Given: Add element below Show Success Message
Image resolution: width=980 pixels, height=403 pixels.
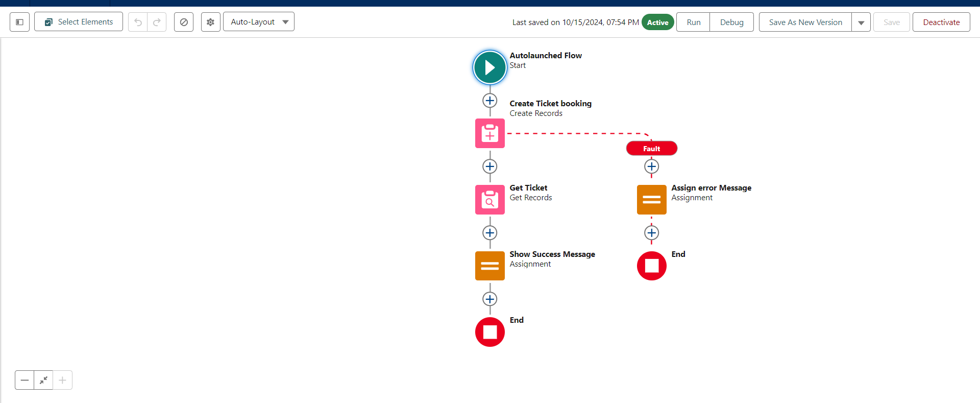Looking at the screenshot, I should 490,299.
